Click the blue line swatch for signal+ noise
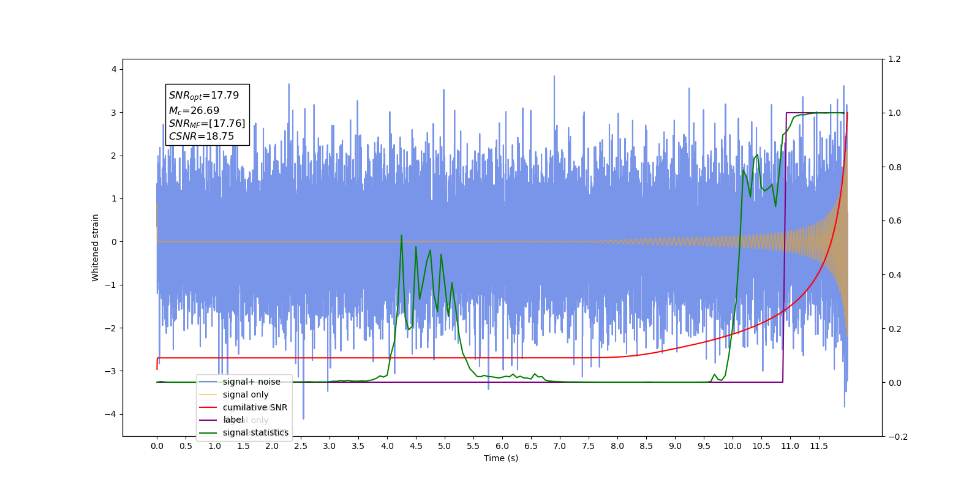This screenshot has width=980, height=490. (208, 382)
